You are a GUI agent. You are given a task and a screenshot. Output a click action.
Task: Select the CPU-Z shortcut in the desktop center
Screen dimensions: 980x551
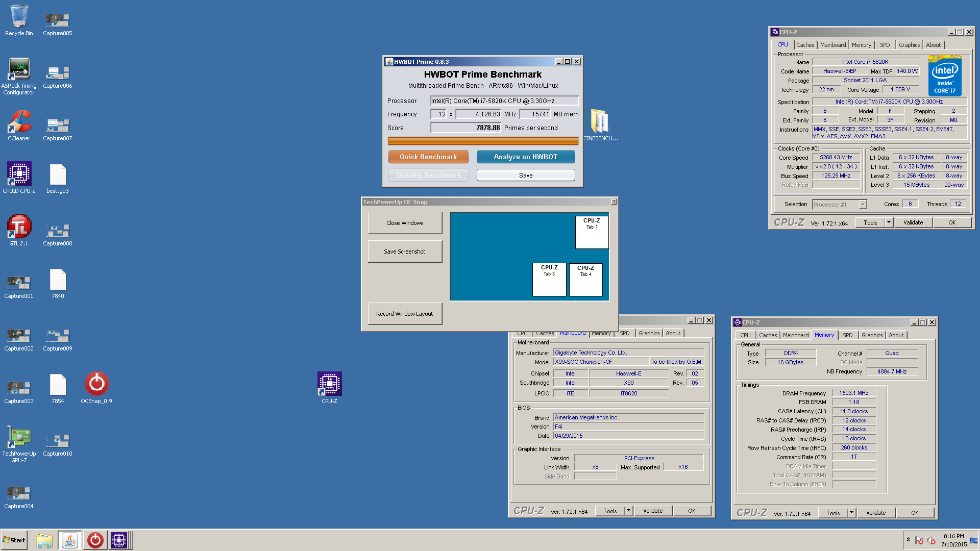coord(329,388)
